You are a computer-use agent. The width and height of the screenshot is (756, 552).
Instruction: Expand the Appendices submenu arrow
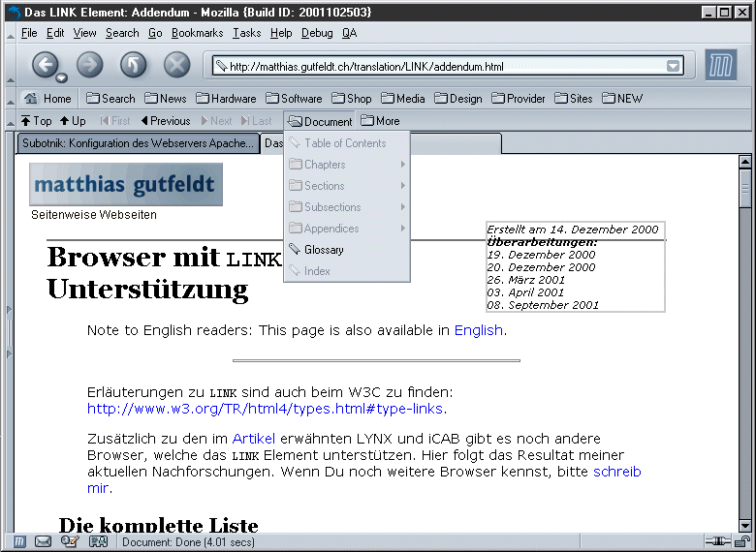[x=403, y=229]
